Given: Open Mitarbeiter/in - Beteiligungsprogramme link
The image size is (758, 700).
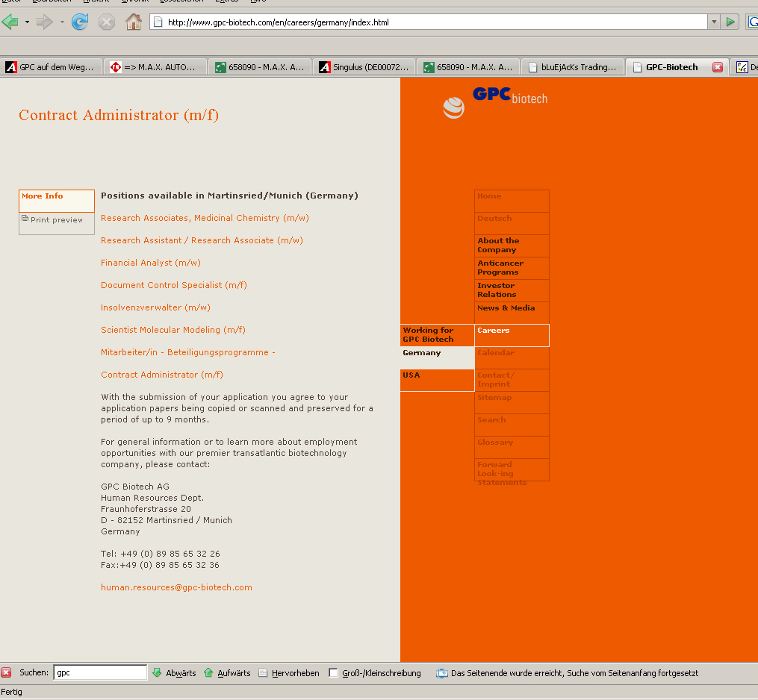Looking at the screenshot, I should [187, 352].
